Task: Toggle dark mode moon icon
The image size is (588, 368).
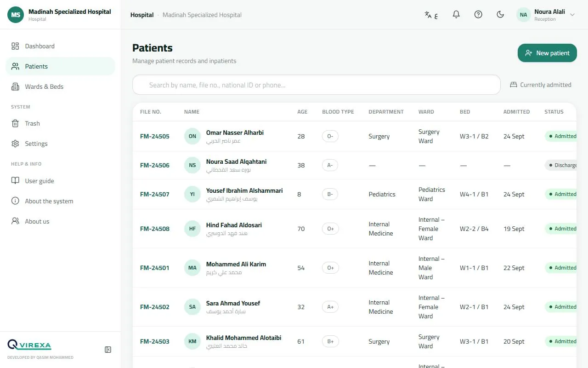Action: (500, 15)
